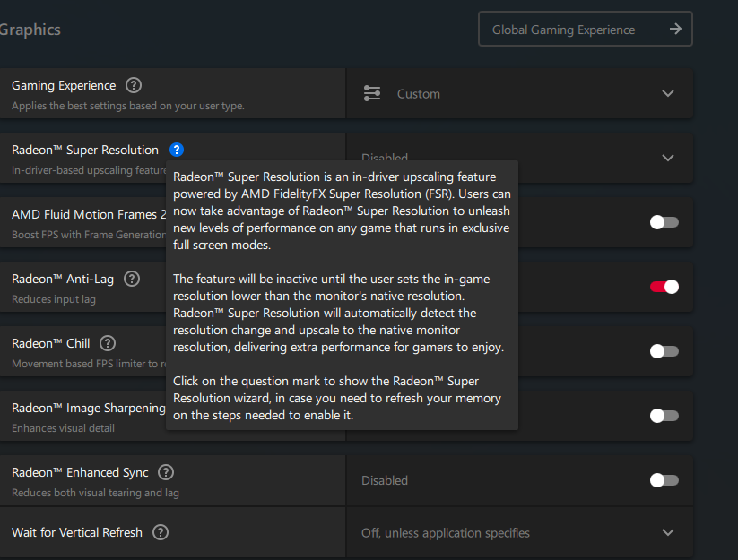Image resolution: width=738 pixels, height=560 pixels.
Task: Click help icon for Wait for Vertical Refresh
Action: (161, 532)
